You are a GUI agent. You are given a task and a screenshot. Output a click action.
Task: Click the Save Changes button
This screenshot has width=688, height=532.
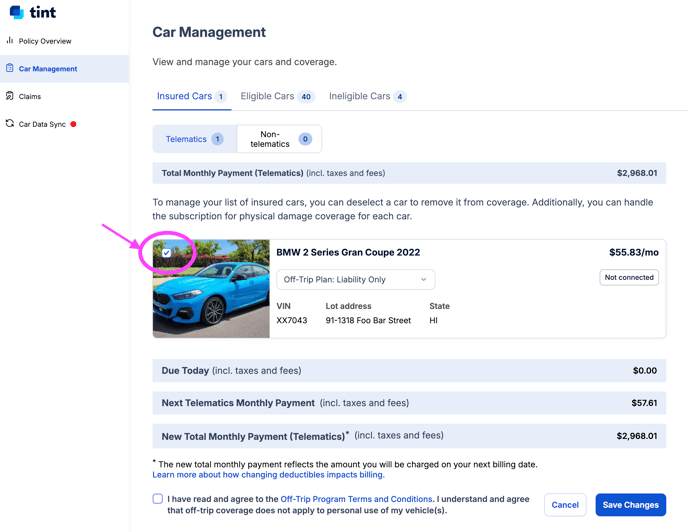point(631,505)
